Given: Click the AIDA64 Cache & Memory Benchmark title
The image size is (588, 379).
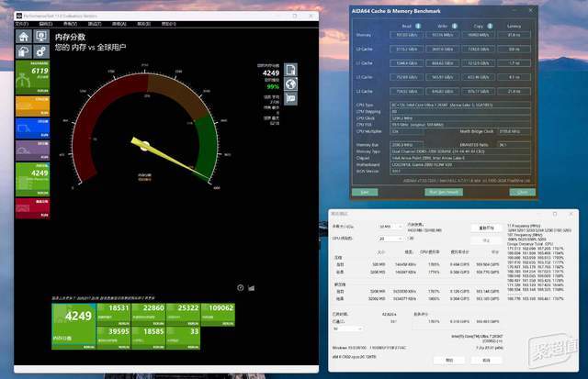Looking at the screenshot, I should point(396,11).
